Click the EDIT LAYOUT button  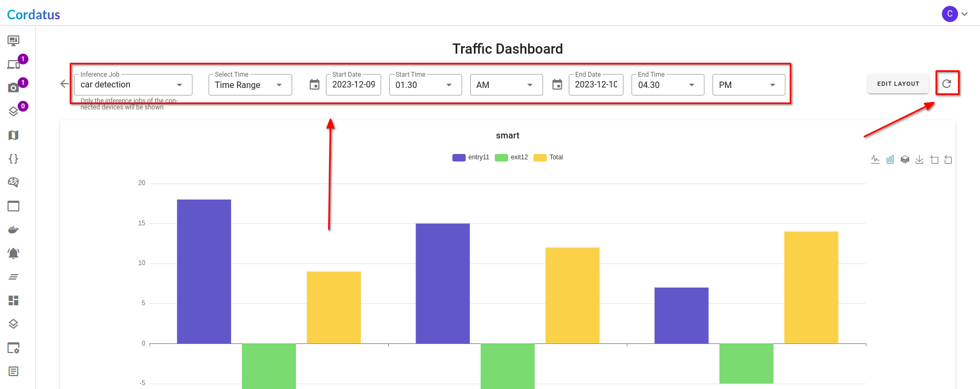coord(898,84)
